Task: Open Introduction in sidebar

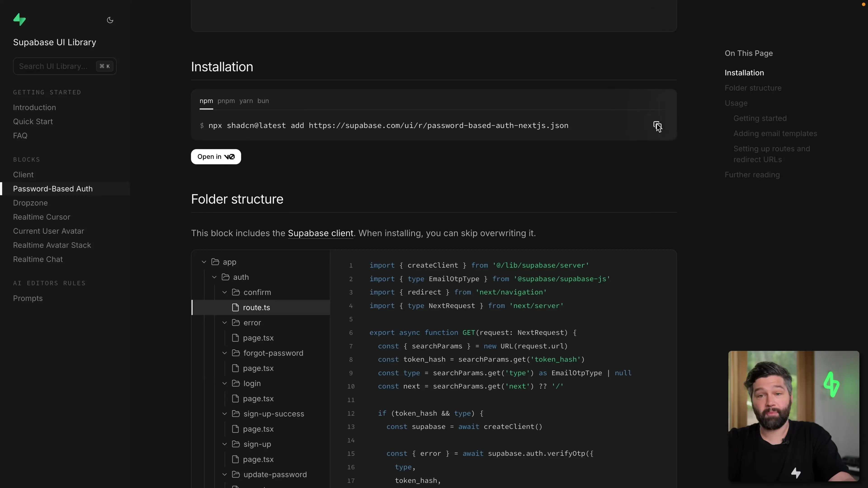Action: pos(34,108)
